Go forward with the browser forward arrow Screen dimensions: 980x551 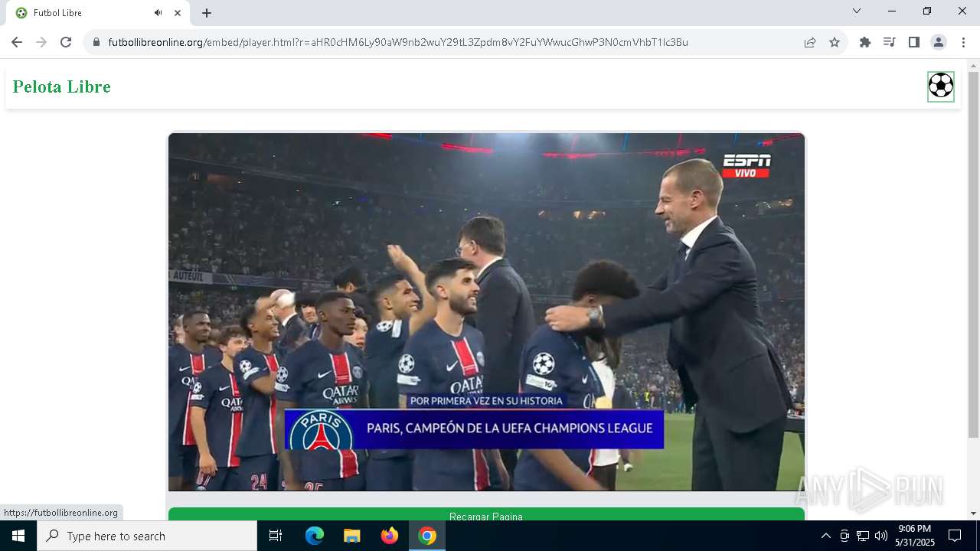click(x=41, y=42)
